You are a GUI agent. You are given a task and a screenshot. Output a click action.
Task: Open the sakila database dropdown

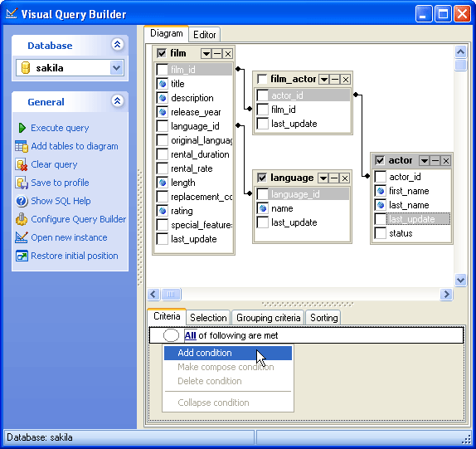coord(117,67)
